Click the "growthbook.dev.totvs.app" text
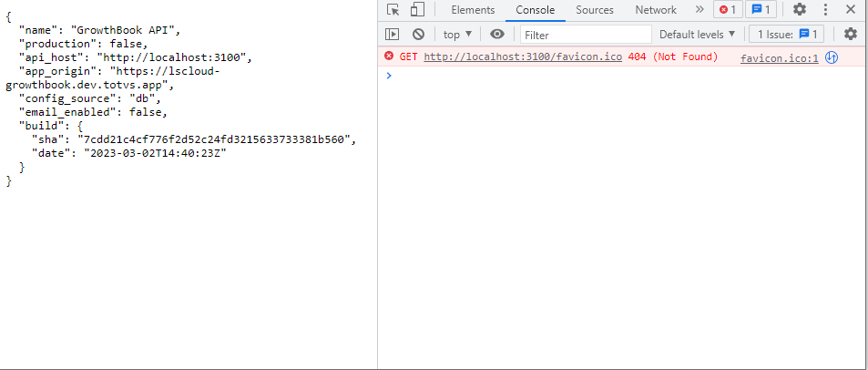 click(x=87, y=86)
